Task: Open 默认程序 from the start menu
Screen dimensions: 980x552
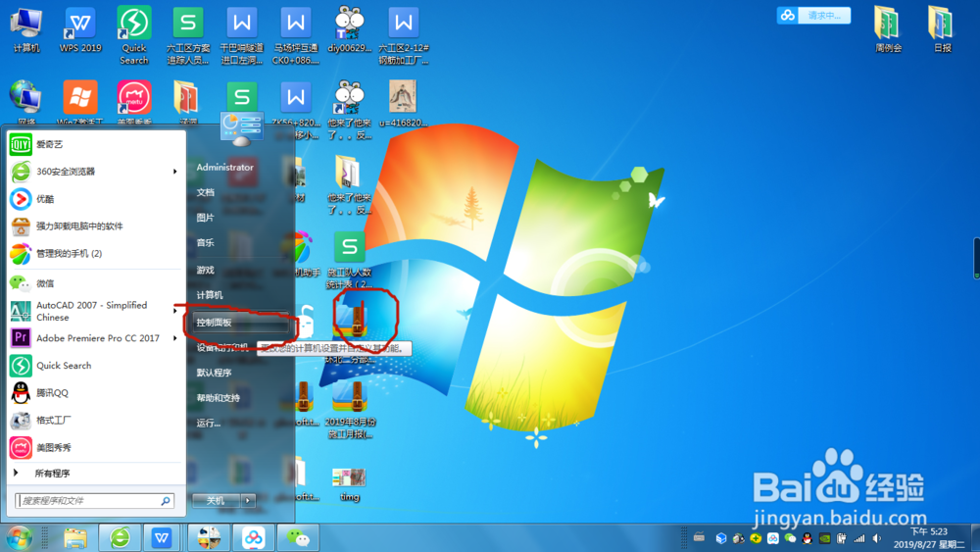Action: (214, 373)
